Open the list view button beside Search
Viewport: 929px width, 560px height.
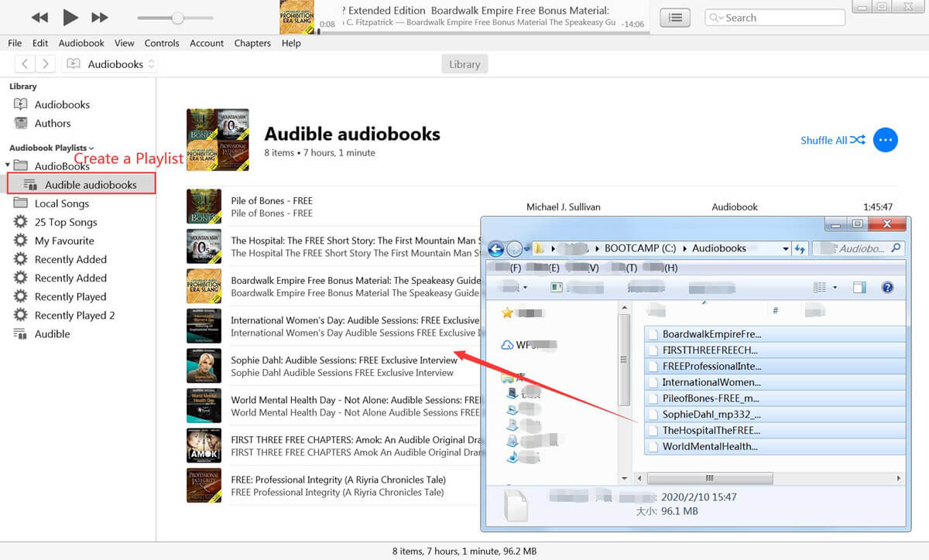[675, 17]
